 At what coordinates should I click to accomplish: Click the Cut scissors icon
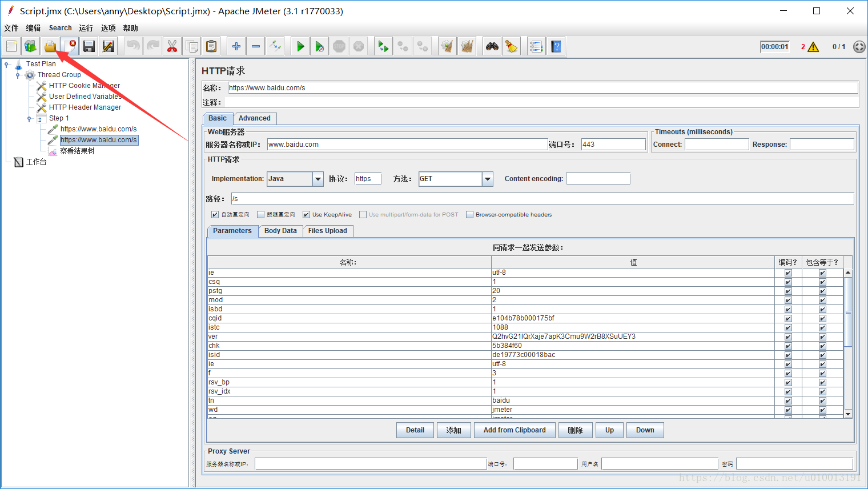coord(172,46)
